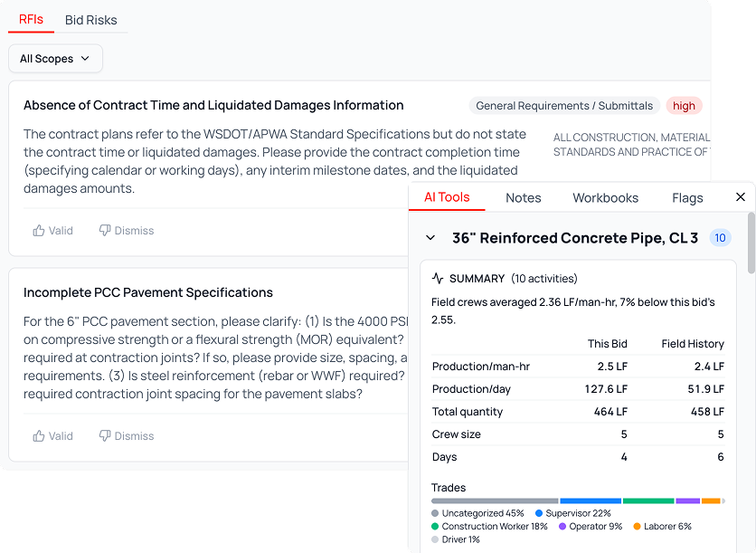Click the blue Supervisor segment in Trades bar

tap(591, 501)
